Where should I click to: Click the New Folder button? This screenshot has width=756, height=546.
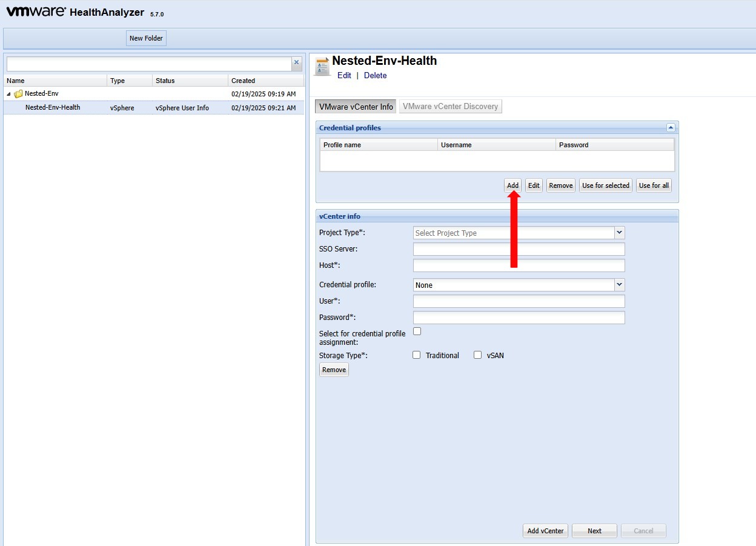(x=146, y=38)
